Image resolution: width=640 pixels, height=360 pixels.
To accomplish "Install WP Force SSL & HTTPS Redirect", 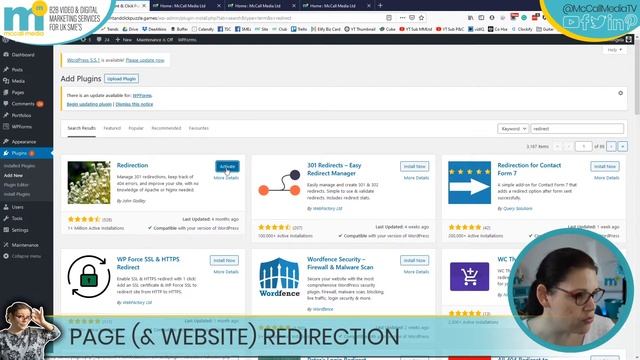I will 224,260.
